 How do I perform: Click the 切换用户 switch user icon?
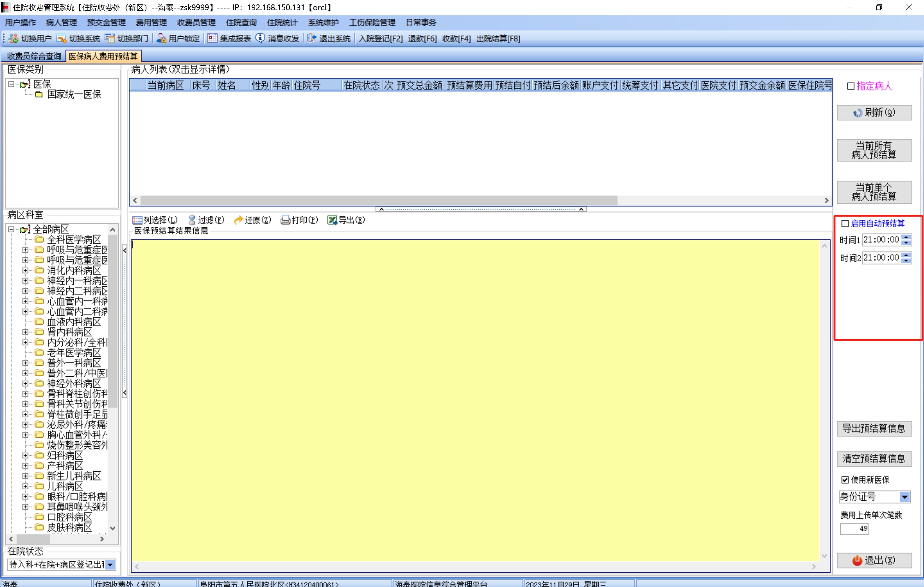pyautogui.click(x=14, y=39)
